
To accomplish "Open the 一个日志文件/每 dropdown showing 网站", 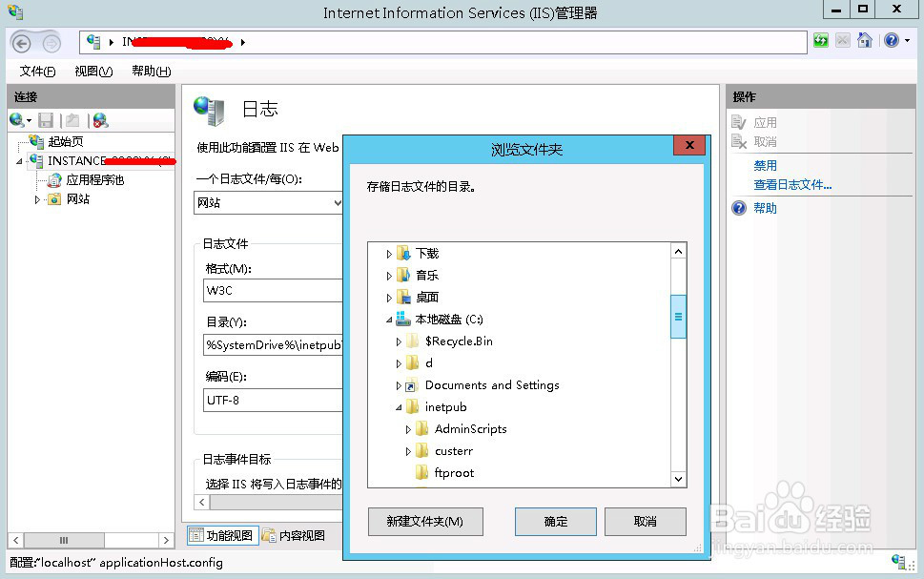I will (x=268, y=203).
